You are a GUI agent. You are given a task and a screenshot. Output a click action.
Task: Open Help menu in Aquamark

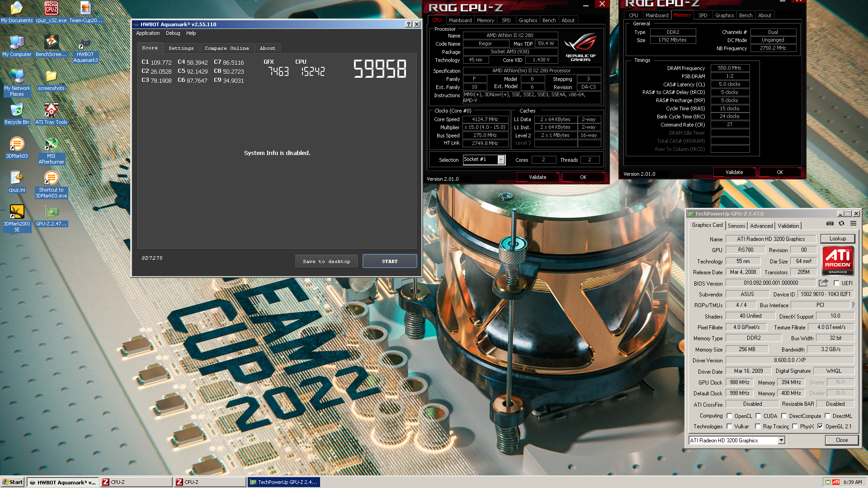pos(191,33)
